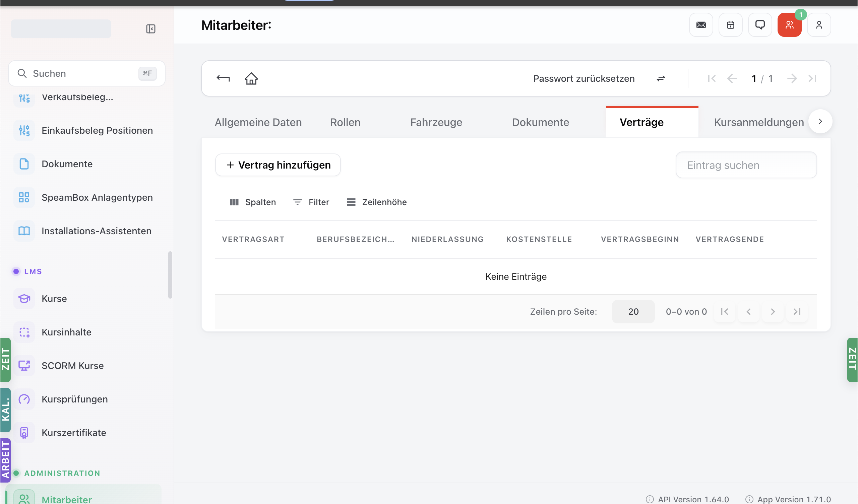
Task: Sort by VERTRAGSBEGINN column header
Action: click(x=640, y=239)
